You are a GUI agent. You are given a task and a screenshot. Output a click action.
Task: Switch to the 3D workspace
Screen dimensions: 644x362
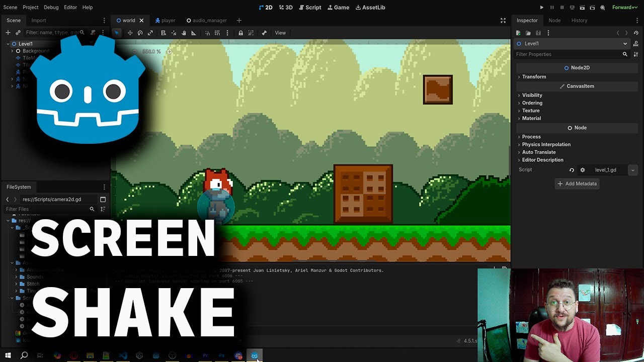point(286,8)
